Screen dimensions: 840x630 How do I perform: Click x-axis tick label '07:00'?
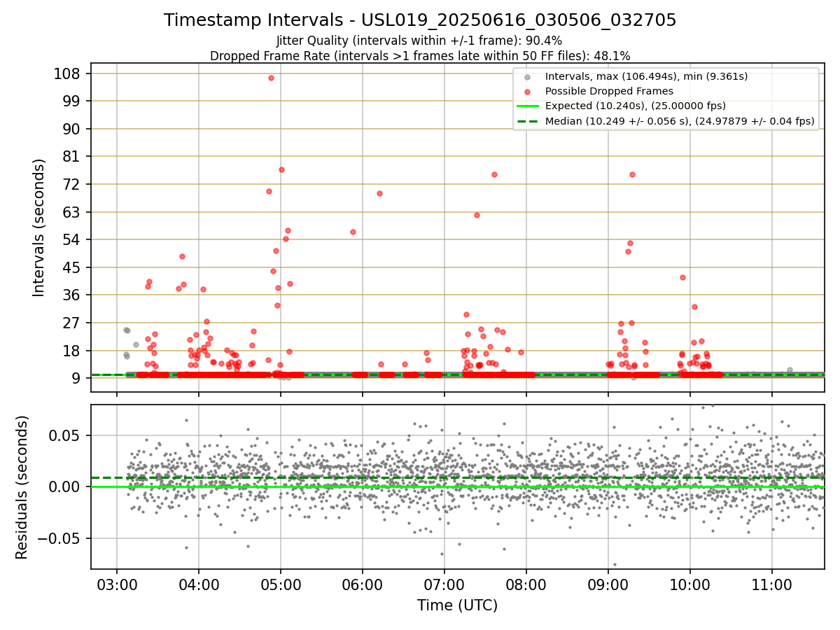coord(444,584)
